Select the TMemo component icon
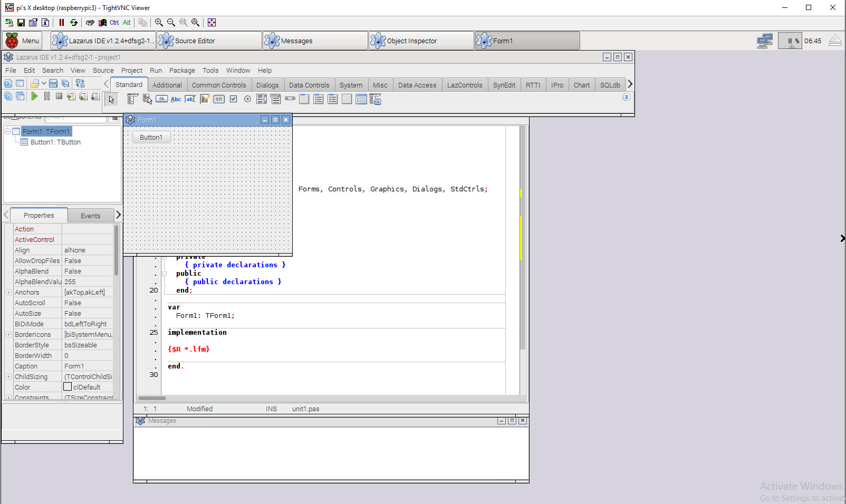Viewport: 846px width, 504px height. pos(205,99)
